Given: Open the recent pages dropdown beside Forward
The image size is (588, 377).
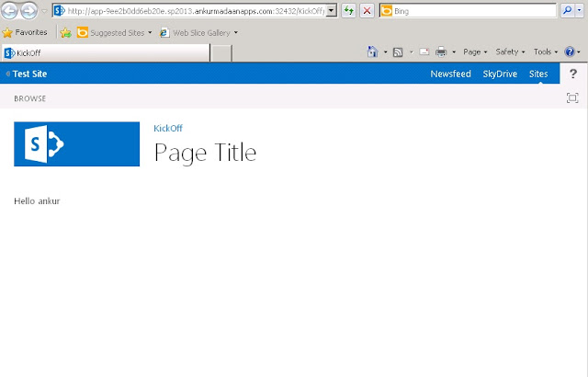Looking at the screenshot, I should coord(44,11).
